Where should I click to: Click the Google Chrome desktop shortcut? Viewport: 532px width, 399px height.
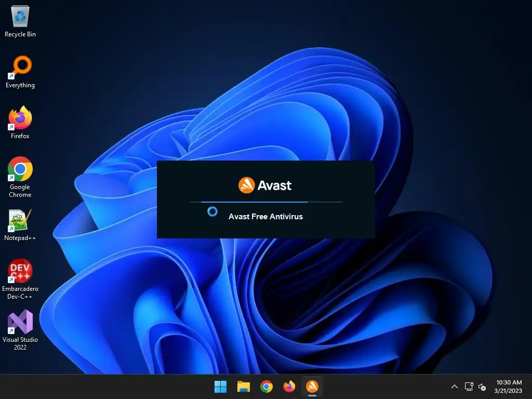pyautogui.click(x=20, y=177)
